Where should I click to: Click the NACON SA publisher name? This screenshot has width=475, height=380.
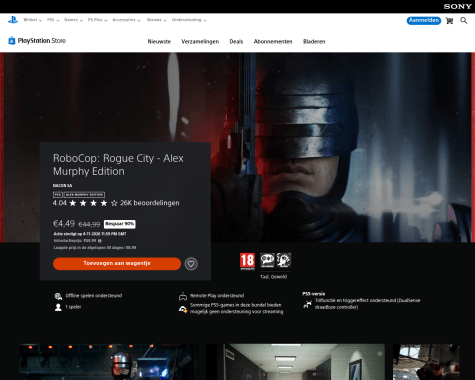pyautogui.click(x=62, y=186)
